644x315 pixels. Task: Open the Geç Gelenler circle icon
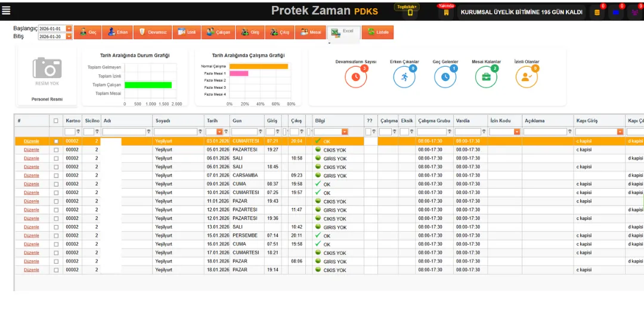(x=445, y=77)
